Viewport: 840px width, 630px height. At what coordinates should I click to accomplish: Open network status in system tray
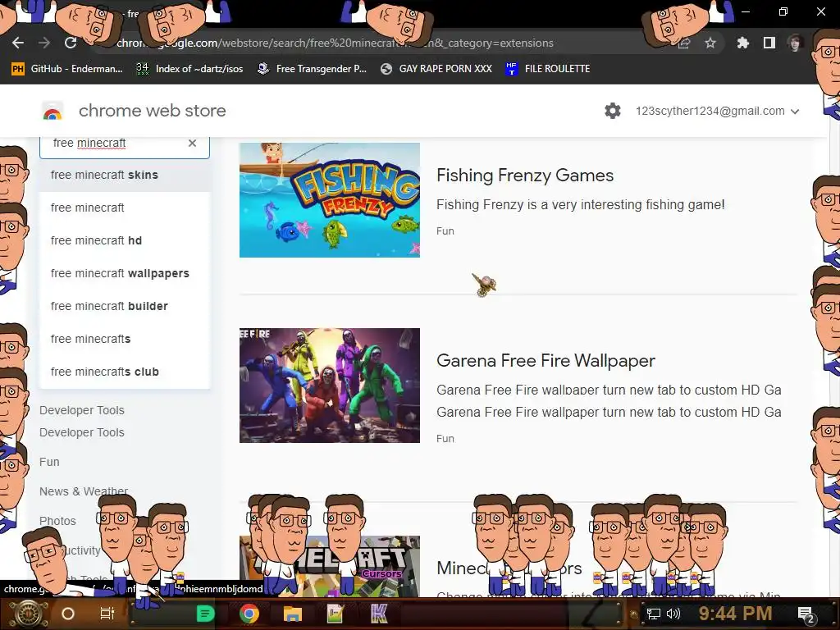point(654,614)
